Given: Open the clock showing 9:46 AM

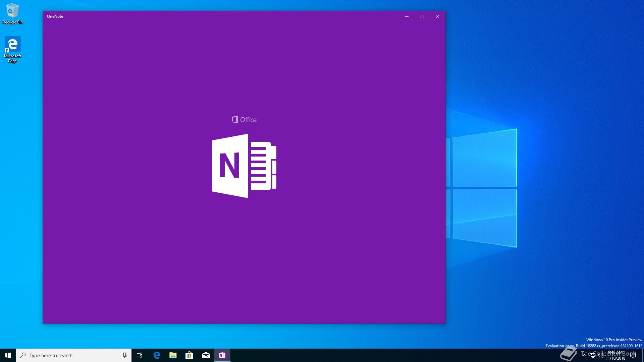Looking at the screenshot, I should click(615, 355).
